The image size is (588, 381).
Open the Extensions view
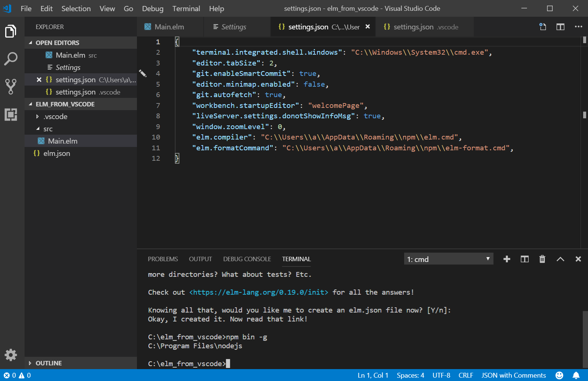[x=11, y=114]
